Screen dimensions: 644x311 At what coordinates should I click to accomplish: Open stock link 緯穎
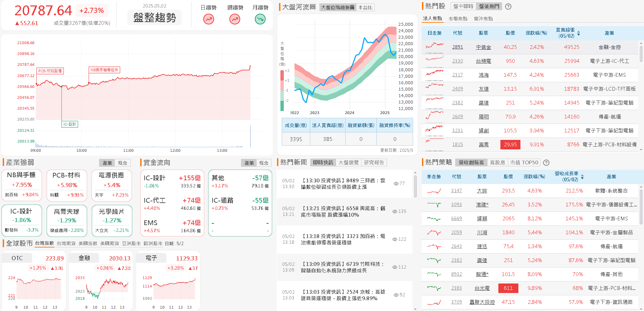(x=482, y=219)
